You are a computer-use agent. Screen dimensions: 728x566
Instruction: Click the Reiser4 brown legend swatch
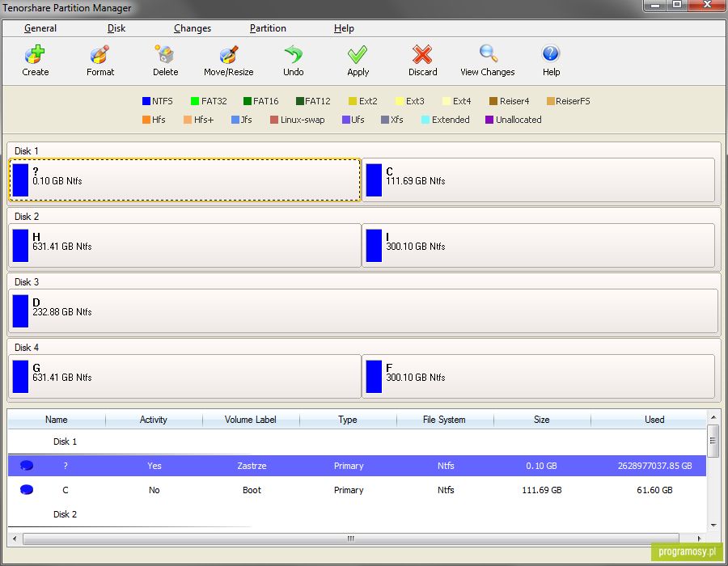[x=493, y=101]
